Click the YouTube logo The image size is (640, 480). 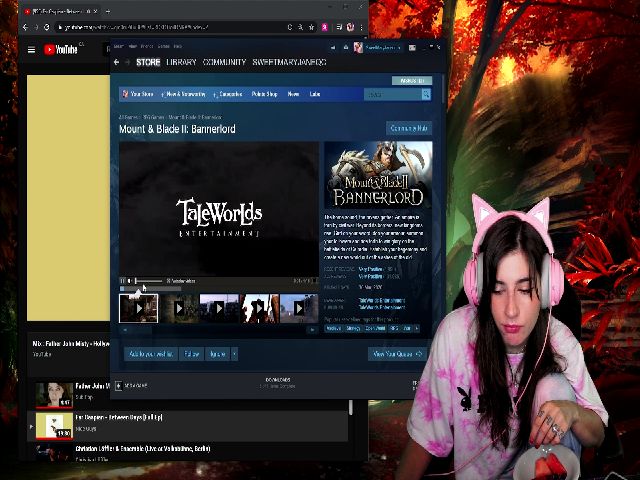click(60, 50)
